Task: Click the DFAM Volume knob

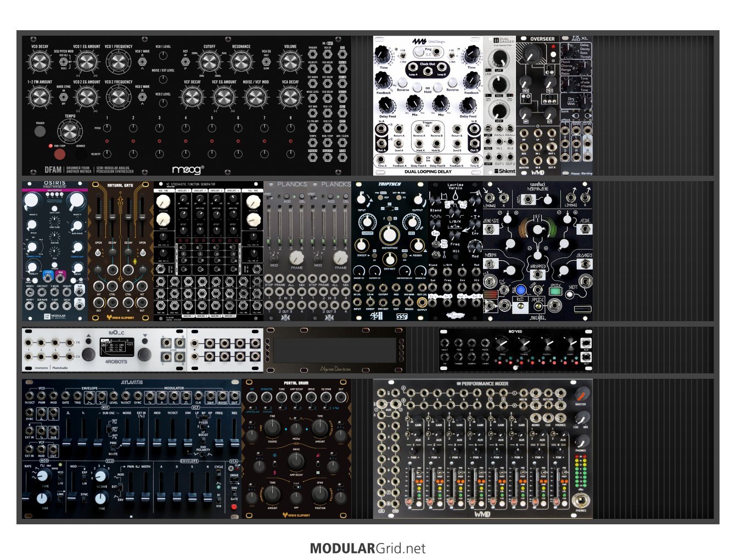Action: click(290, 63)
